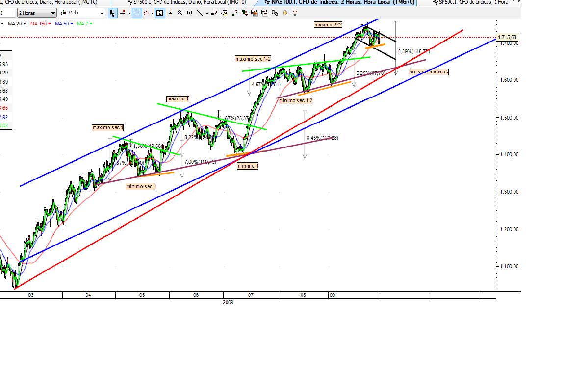
Task: Click the red-green connected points icon
Action: (x=234, y=13)
